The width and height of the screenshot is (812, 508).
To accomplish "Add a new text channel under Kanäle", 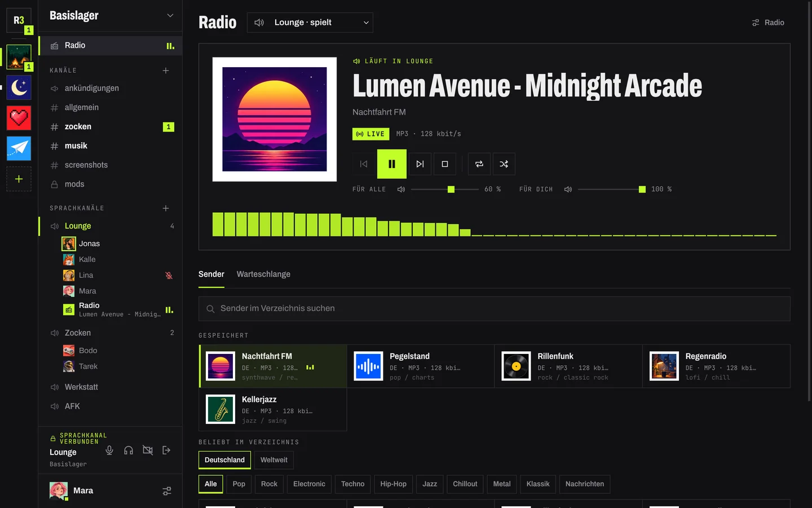I will pos(166,71).
